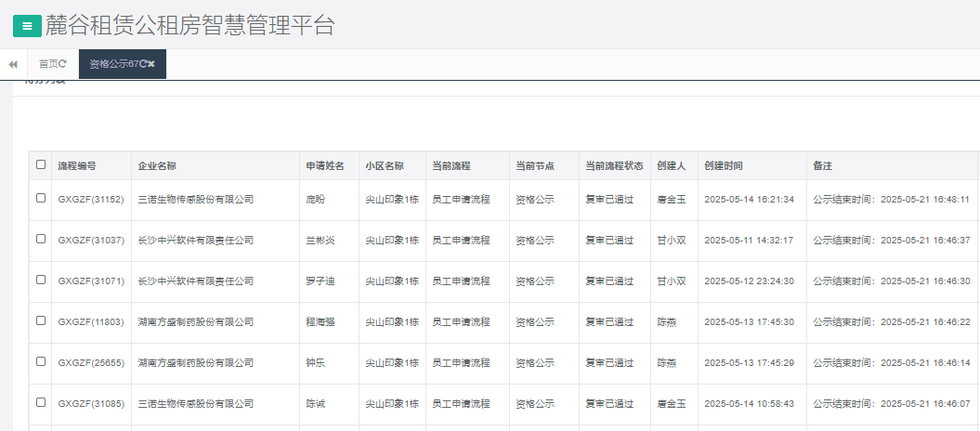980x431 pixels.
Task: Click applicant name 钟乐
Action: pos(315,363)
